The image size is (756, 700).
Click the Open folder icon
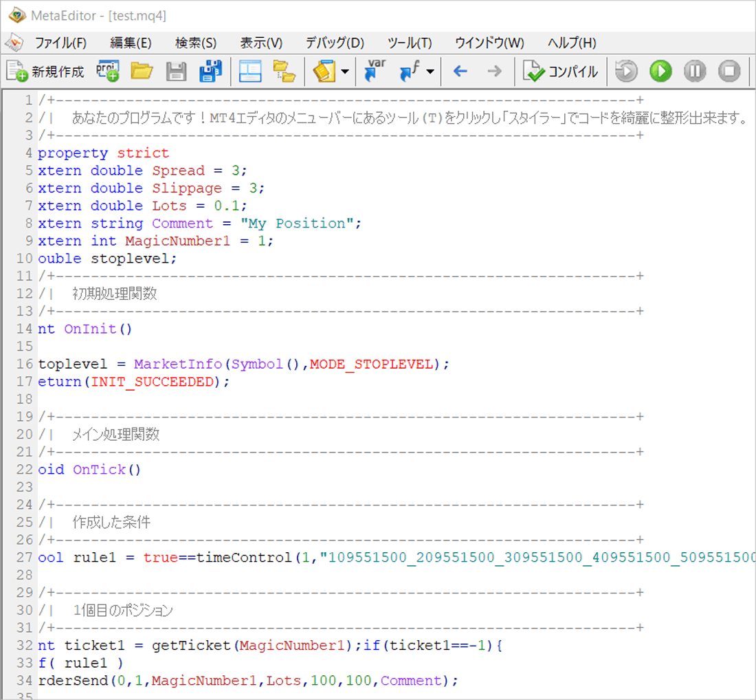point(142,72)
